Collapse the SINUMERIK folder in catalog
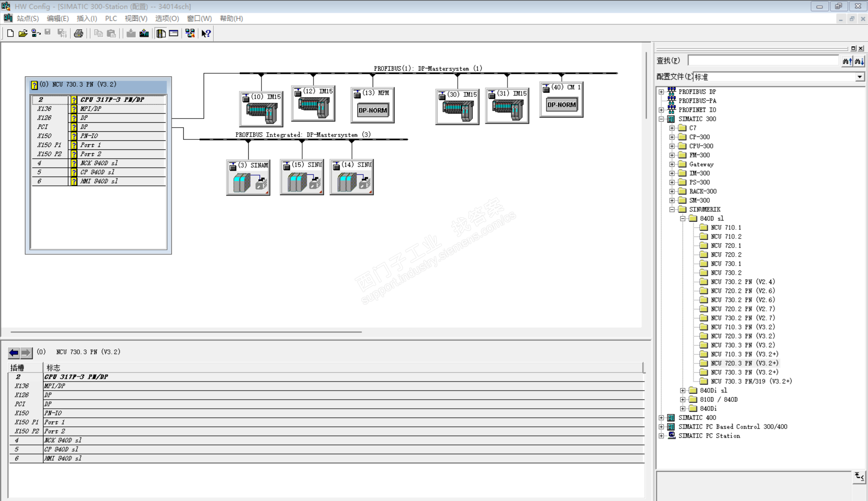The width and height of the screenshot is (868, 501). pos(672,209)
